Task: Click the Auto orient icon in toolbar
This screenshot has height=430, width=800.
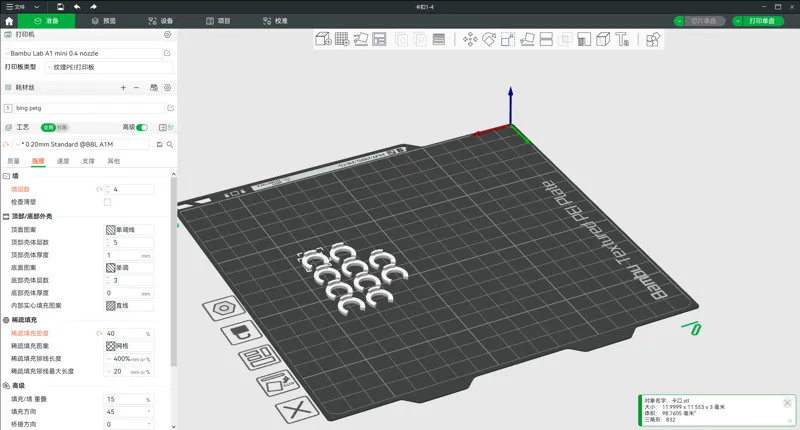Action: (x=361, y=39)
